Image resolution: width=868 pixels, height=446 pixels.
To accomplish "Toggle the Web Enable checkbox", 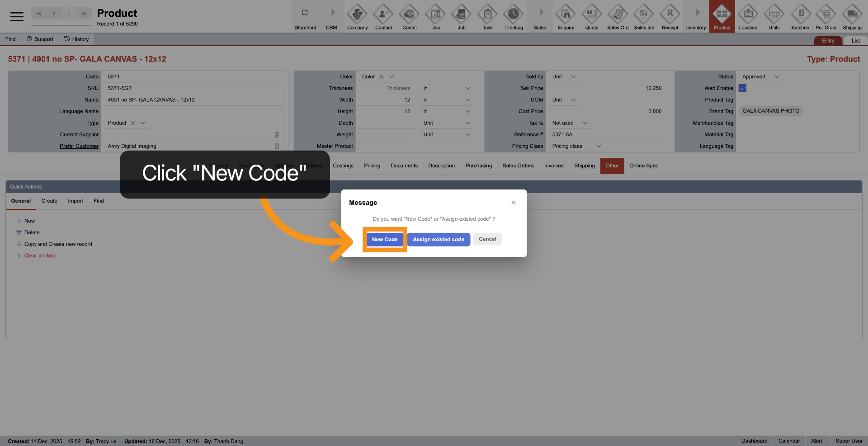I will pos(742,88).
